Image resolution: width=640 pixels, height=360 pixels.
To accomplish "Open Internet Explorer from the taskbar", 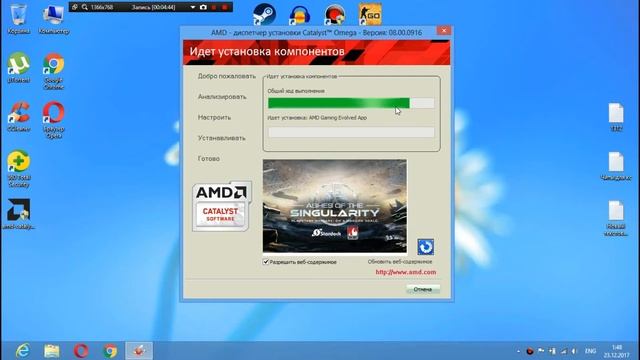I will click(22, 351).
